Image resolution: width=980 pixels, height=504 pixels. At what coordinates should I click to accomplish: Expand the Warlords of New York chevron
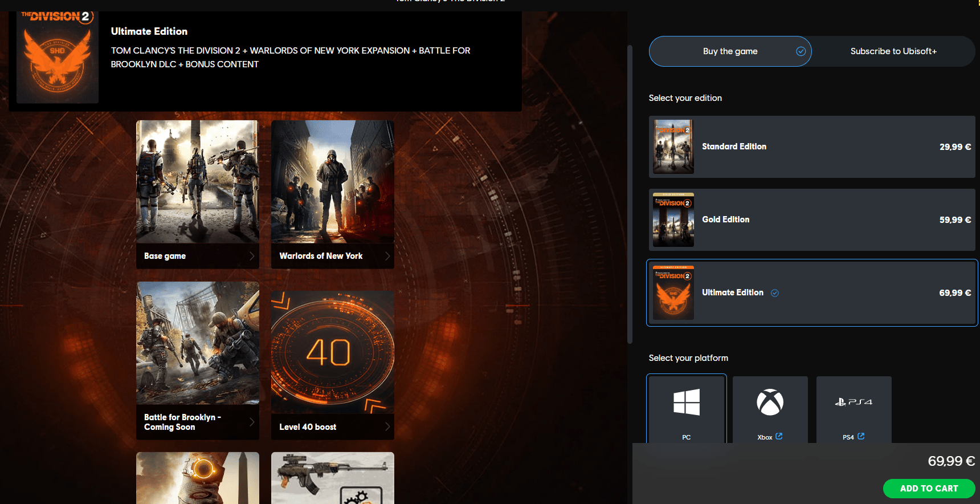coord(387,256)
